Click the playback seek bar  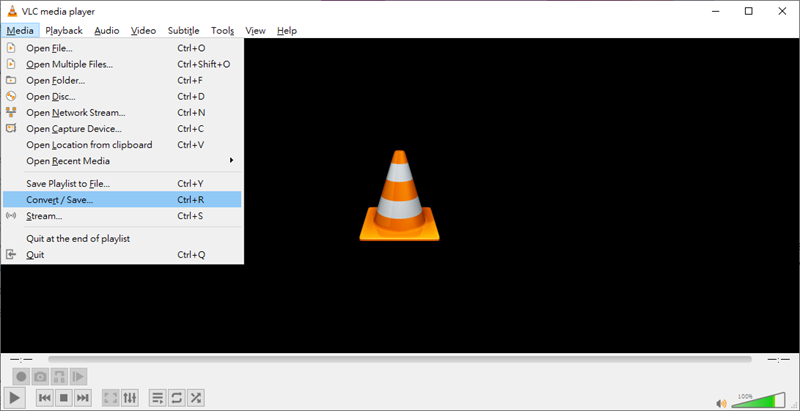point(399,359)
